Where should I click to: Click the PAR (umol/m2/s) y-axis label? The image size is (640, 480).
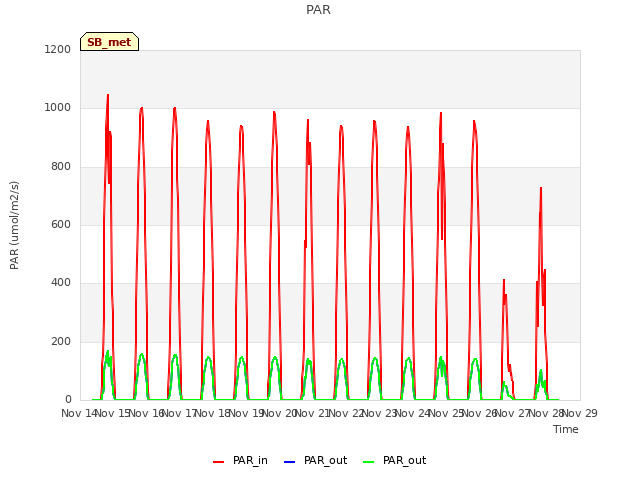point(14,225)
